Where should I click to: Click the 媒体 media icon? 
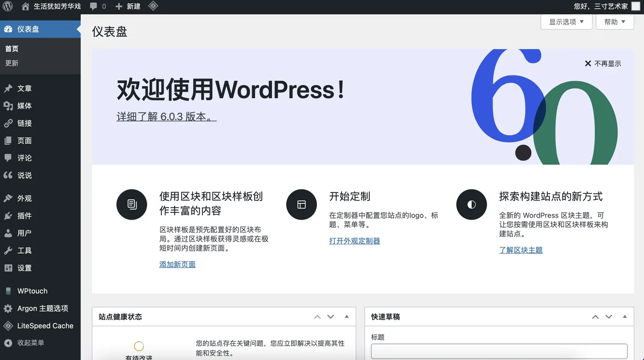tap(8, 106)
